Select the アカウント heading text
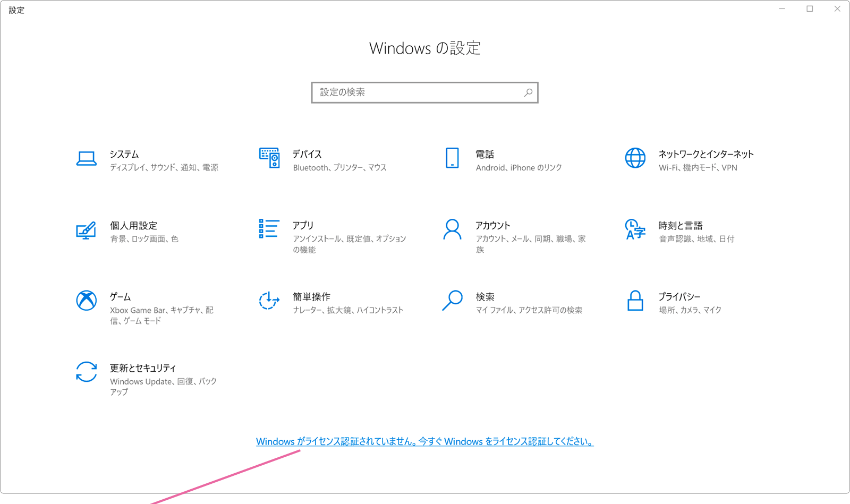The image size is (850, 504). coord(493,226)
